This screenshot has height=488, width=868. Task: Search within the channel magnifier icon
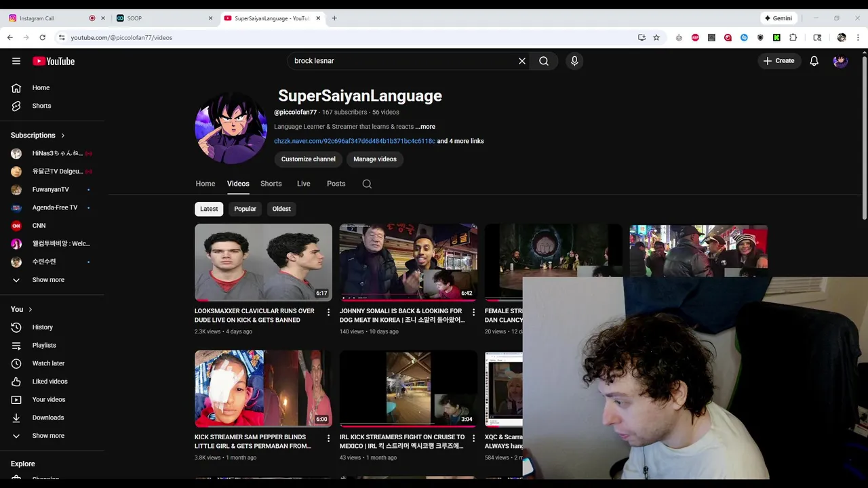coord(367,184)
